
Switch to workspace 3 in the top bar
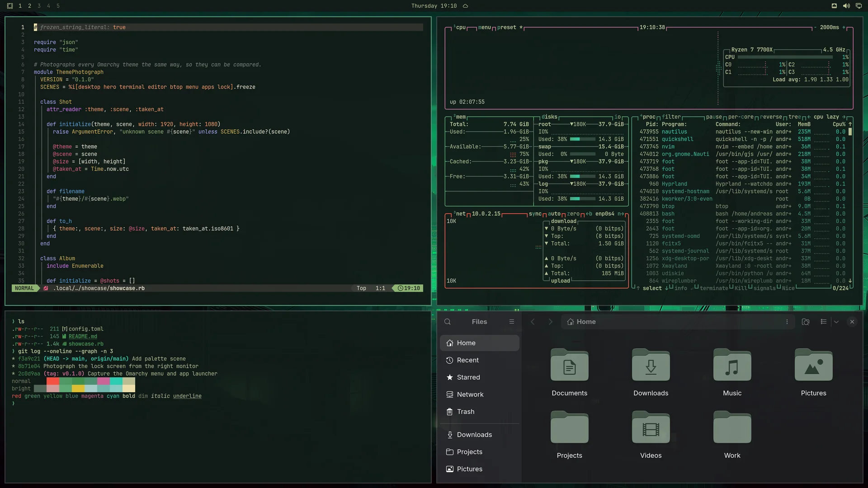pyautogui.click(x=39, y=6)
